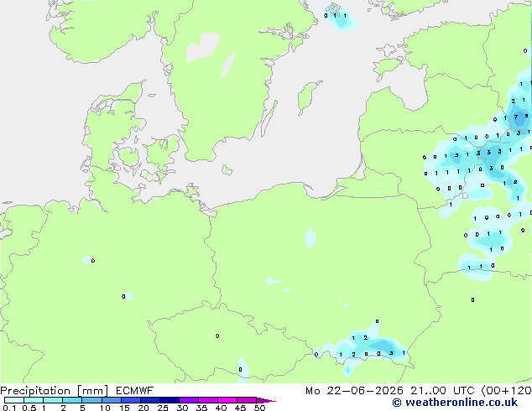Click the 15–20 mm legend color swatch

click(130, 400)
